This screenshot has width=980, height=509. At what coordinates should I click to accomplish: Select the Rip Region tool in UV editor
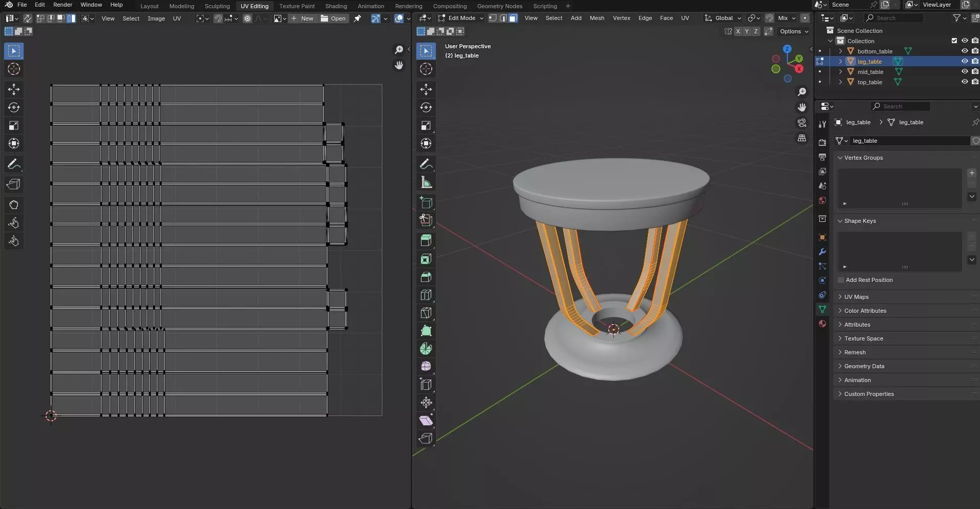(14, 184)
